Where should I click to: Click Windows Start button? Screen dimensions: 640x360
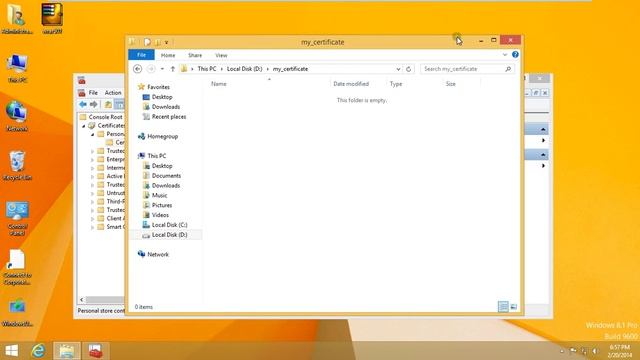pyautogui.click(x=11, y=351)
